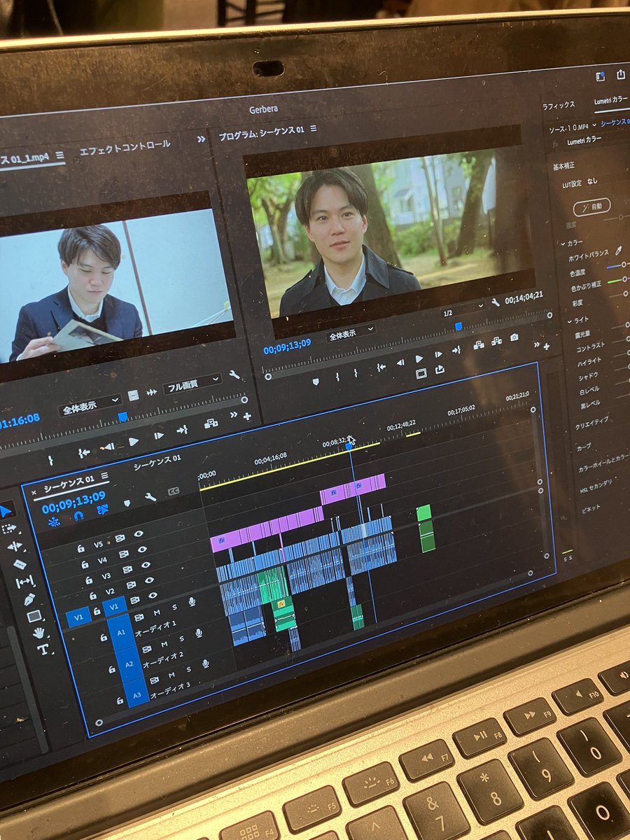The image size is (630, 840).
Task: Click Export Frame camera icon in Program monitor
Action: click(514, 337)
